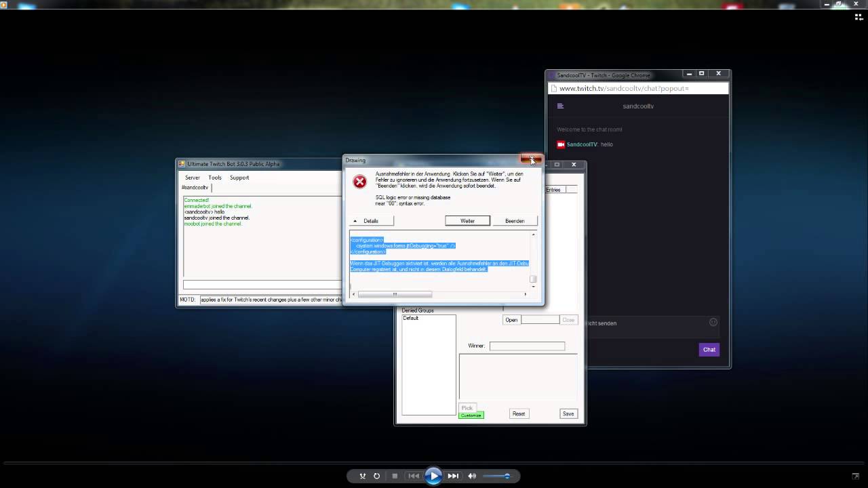This screenshot has width=868, height=488.
Task: Open the Server menu
Action: pyautogui.click(x=193, y=178)
